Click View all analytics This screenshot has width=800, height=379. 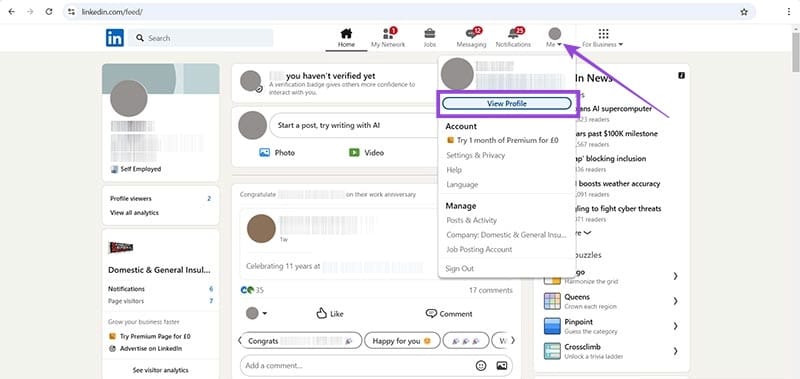[134, 213]
